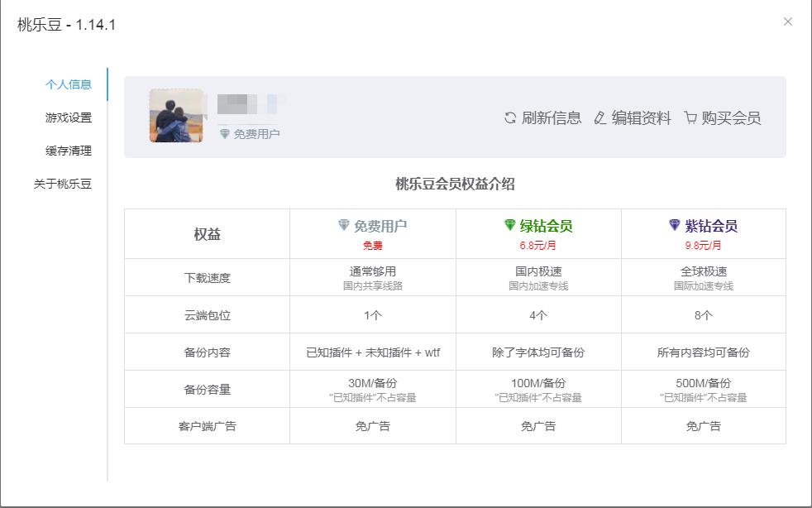
Task: Click 500M/备份 cell
Action: pos(703,383)
